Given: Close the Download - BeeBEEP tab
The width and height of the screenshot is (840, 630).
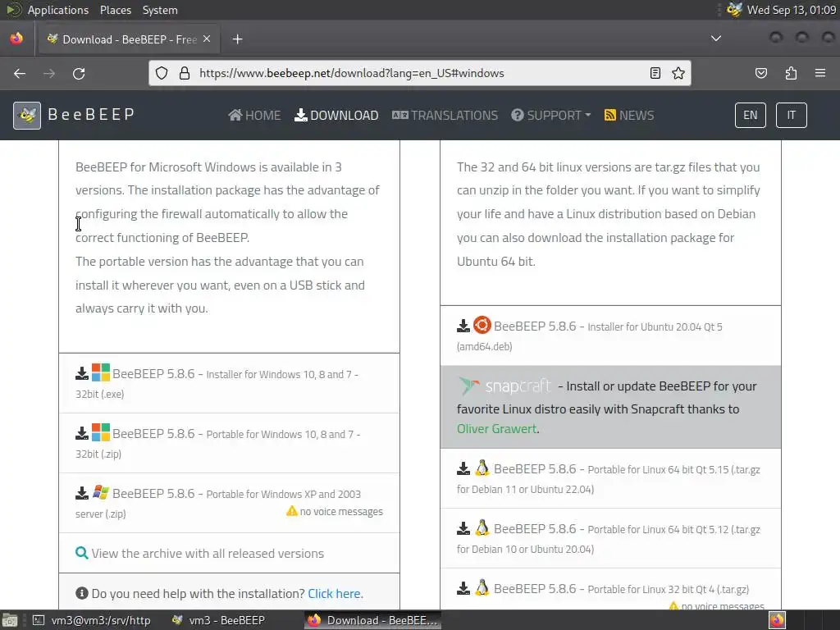Looking at the screenshot, I should [207, 39].
